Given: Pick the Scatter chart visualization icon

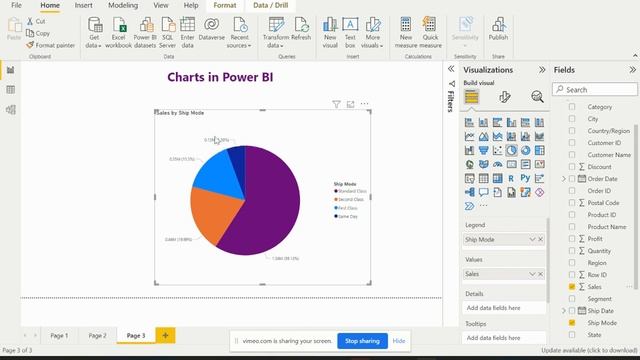Looking at the screenshot, I should pos(498,150).
